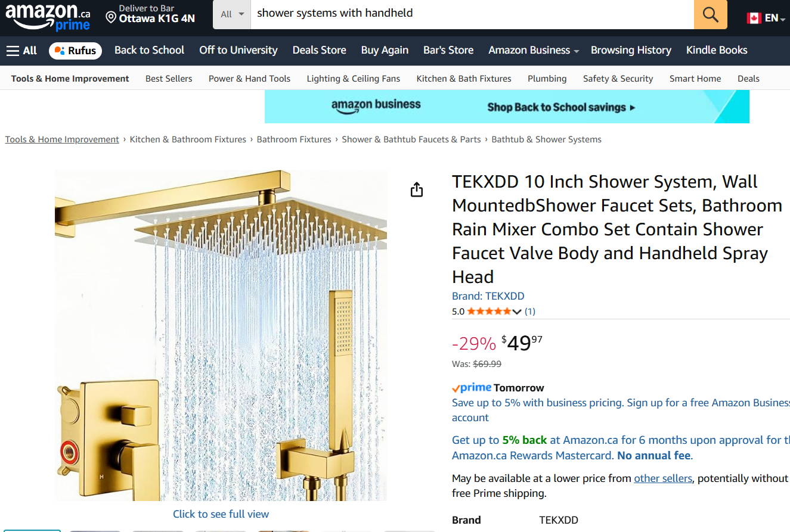Open the hamburger All menu
The width and height of the screenshot is (790, 532).
tap(21, 51)
